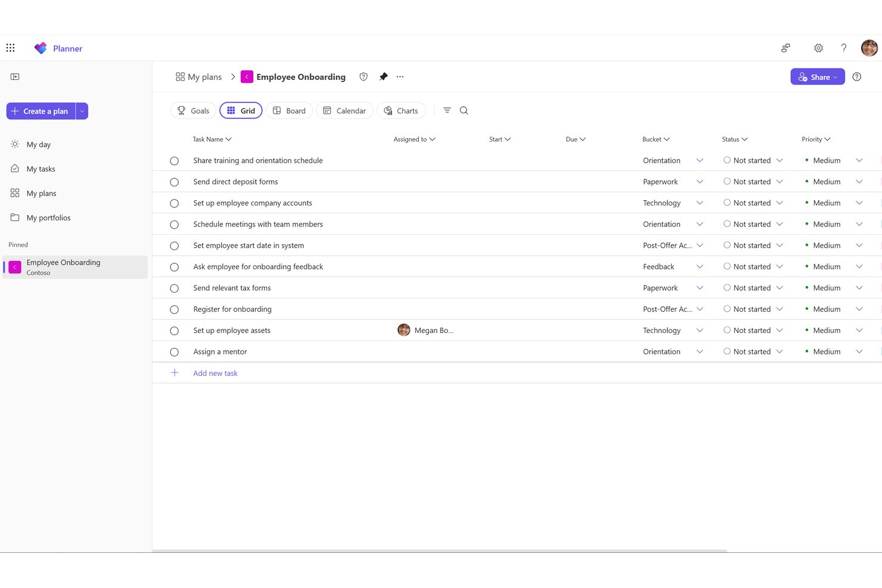This screenshot has width=882, height=588.
Task: Open the settings gear icon
Action: click(x=818, y=48)
